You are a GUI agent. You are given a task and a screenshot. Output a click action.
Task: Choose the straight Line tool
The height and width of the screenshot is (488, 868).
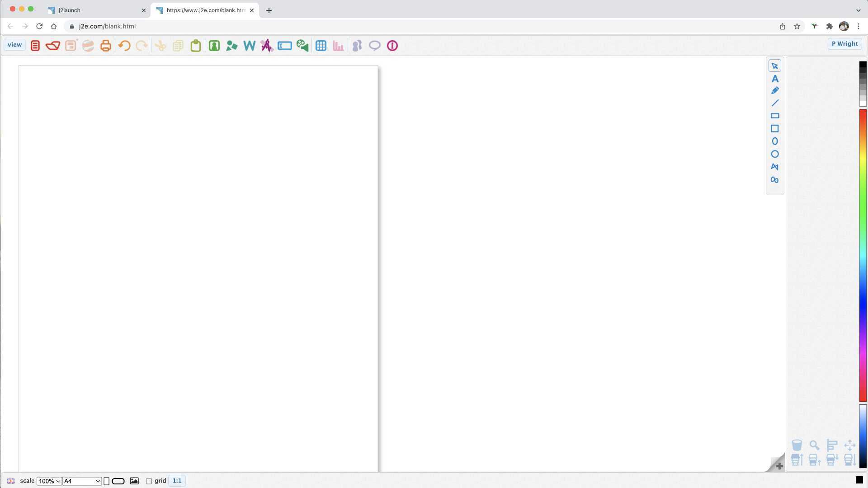pos(775,103)
